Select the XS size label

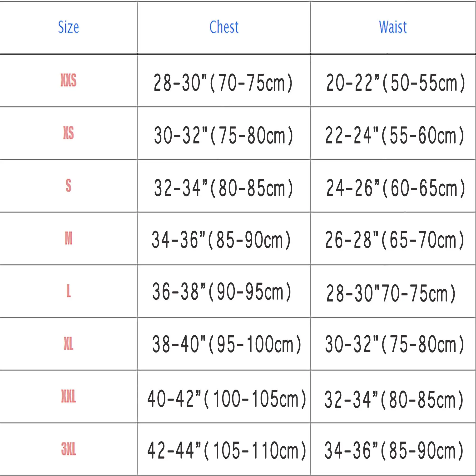click(x=69, y=133)
